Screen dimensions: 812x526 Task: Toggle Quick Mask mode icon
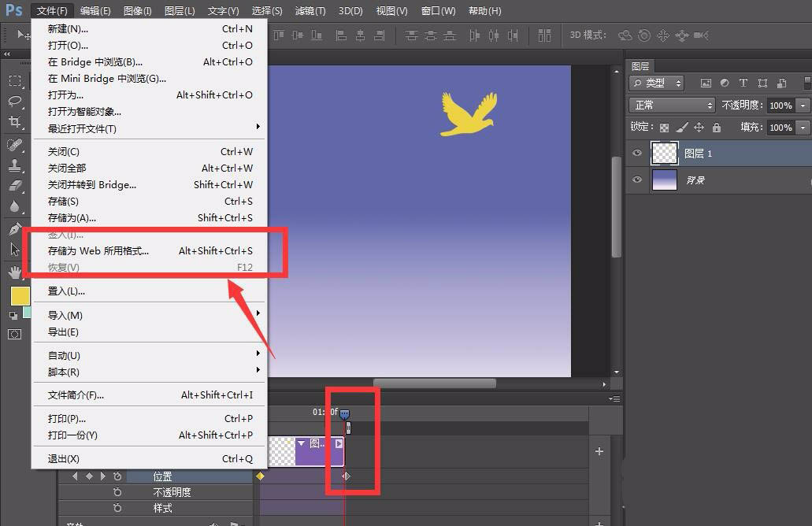pos(14,334)
